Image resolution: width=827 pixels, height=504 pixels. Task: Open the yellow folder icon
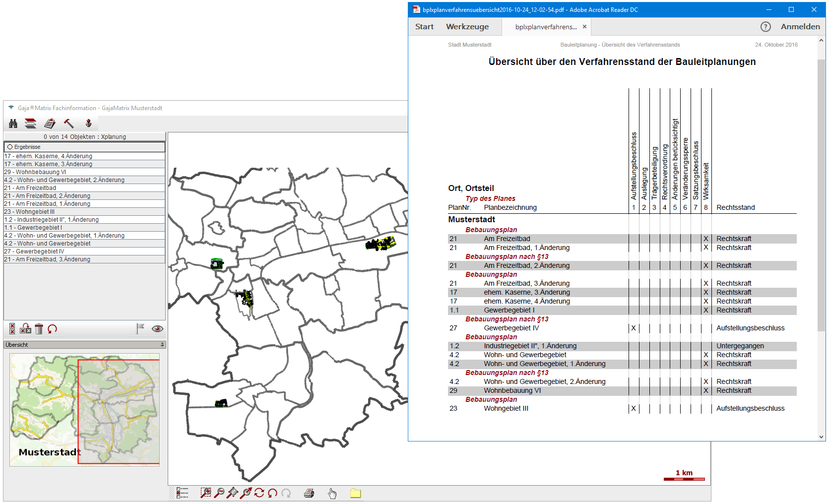click(x=355, y=493)
